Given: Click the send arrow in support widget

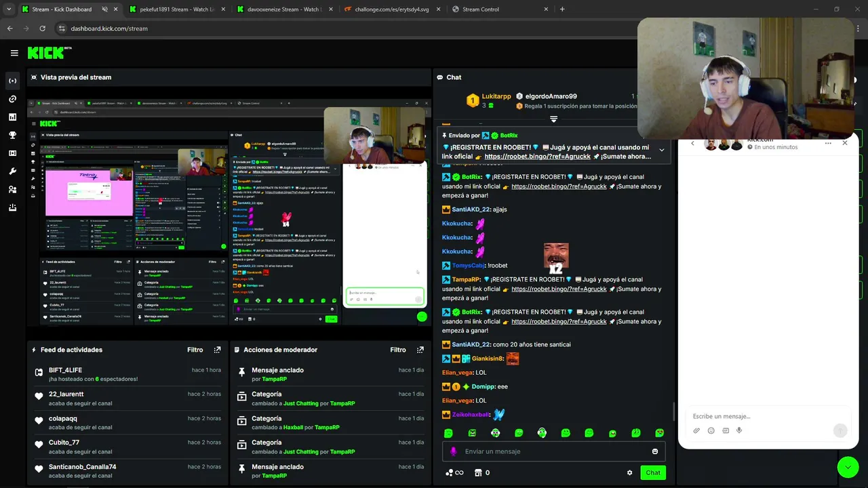Looking at the screenshot, I should click(840, 430).
